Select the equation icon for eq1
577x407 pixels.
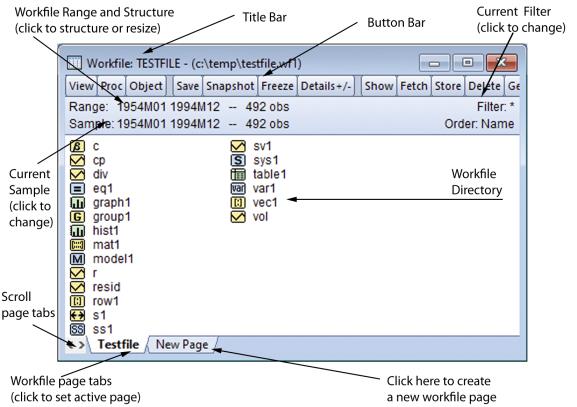(x=77, y=189)
